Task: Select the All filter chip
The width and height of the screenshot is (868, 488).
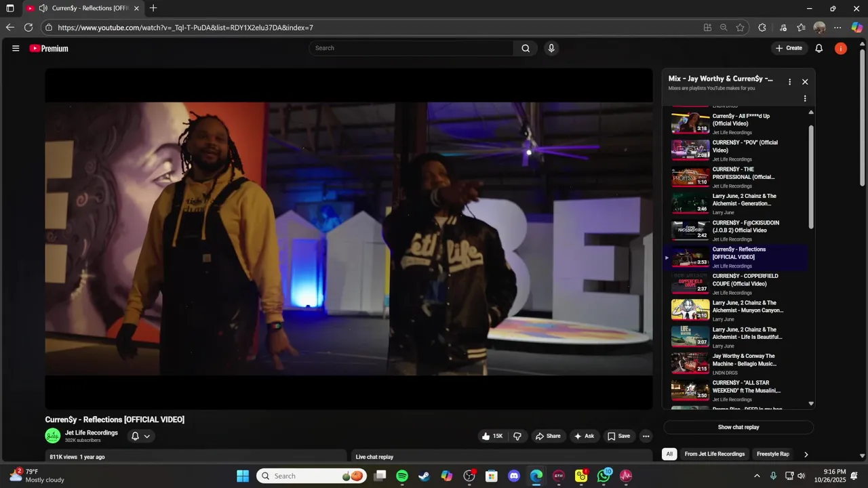Action: pyautogui.click(x=669, y=454)
